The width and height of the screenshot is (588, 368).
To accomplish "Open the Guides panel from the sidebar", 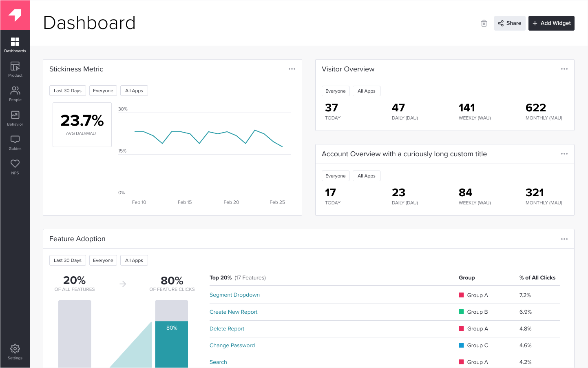I will [x=15, y=142].
